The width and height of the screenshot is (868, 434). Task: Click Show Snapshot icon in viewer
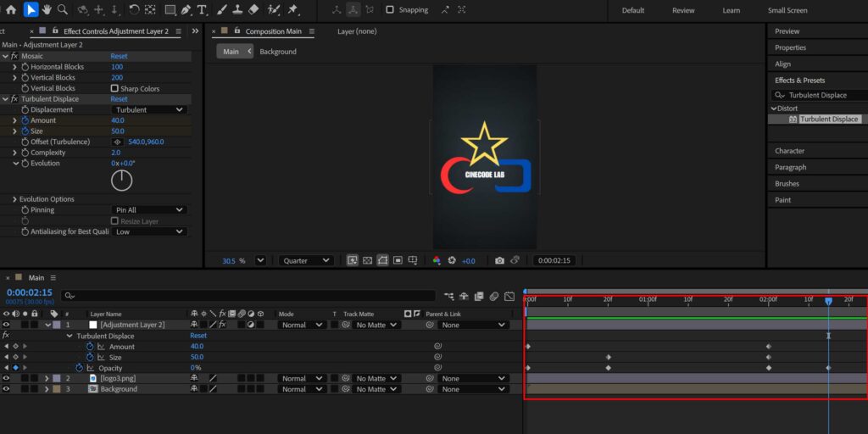[x=515, y=260]
